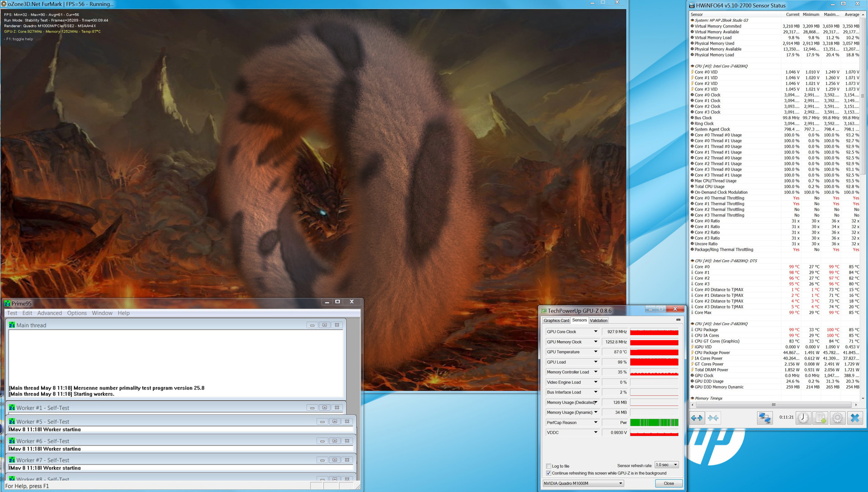Open the Sensor refresh rate dropdown
This screenshot has width=868, height=492.
pyautogui.click(x=667, y=465)
